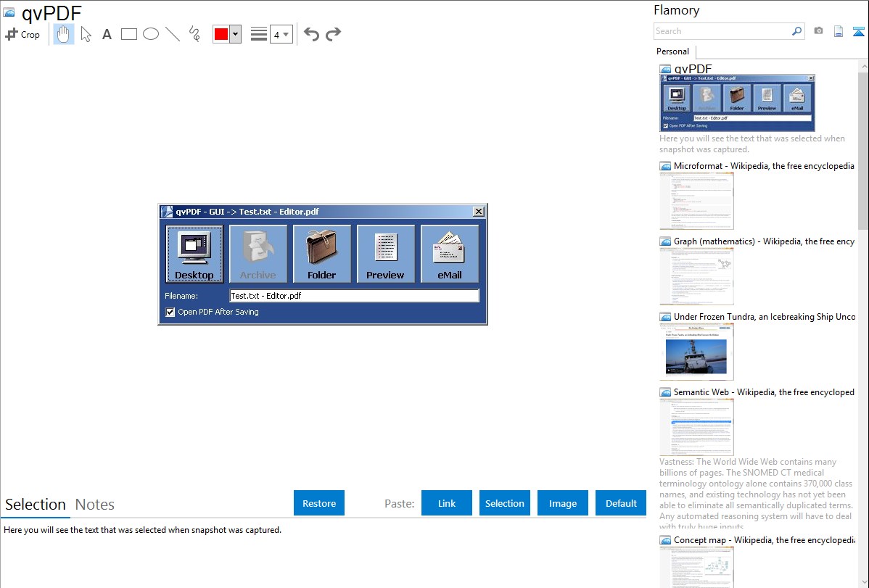The width and height of the screenshot is (869, 588).
Task: Pick the rectangle drawing tool
Action: pyautogui.click(x=129, y=34)
